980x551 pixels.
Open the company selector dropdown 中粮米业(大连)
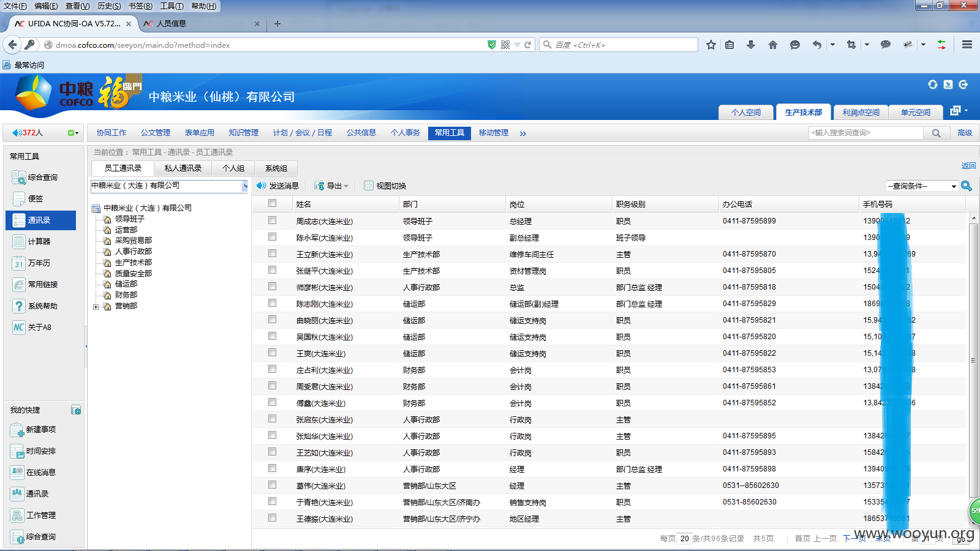170,186
